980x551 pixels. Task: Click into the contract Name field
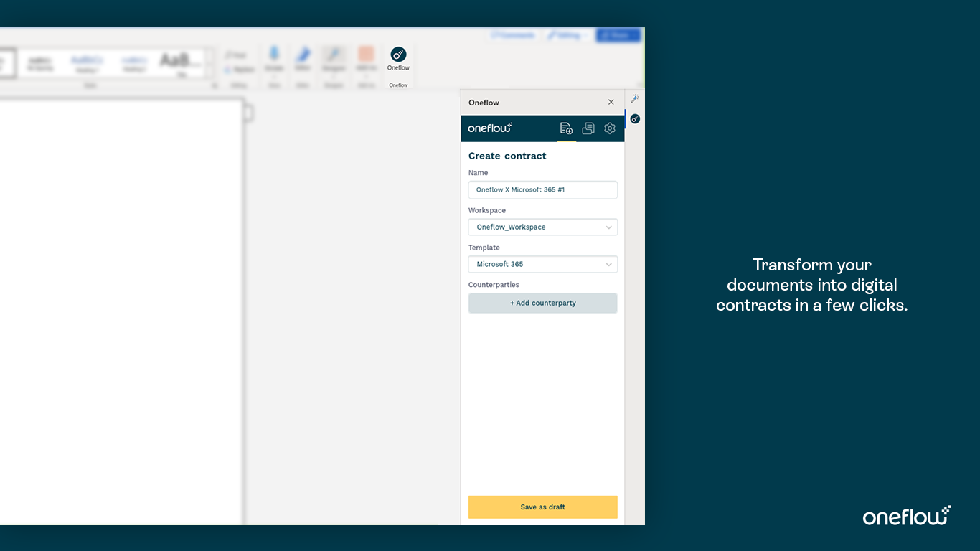(x=543, y=190)
